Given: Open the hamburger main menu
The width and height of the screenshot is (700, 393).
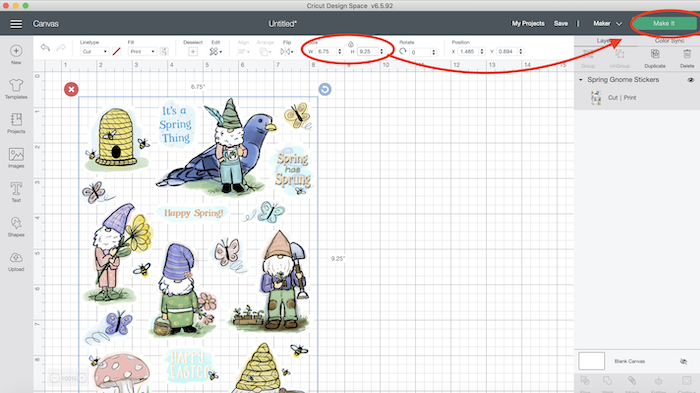Looking at the screenshot, I should point(16,24).
